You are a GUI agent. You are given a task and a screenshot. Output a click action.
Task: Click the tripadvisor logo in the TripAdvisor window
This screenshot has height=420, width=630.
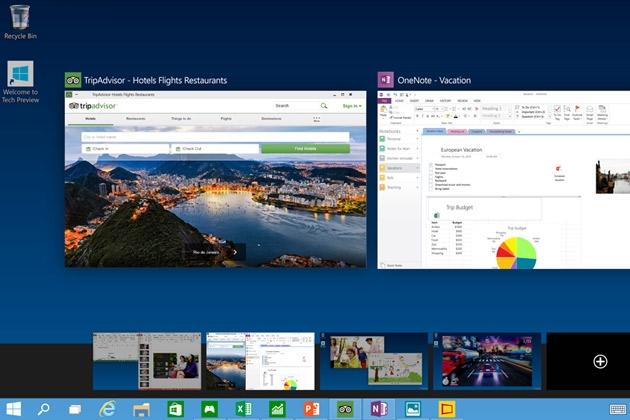(x=92, y=106)
